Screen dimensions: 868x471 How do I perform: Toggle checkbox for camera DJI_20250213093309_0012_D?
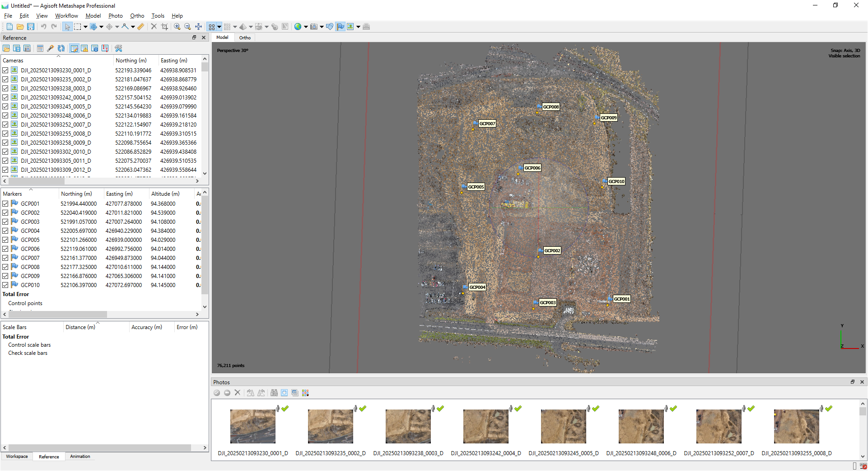pyautogui.click(x=5, y=170)
